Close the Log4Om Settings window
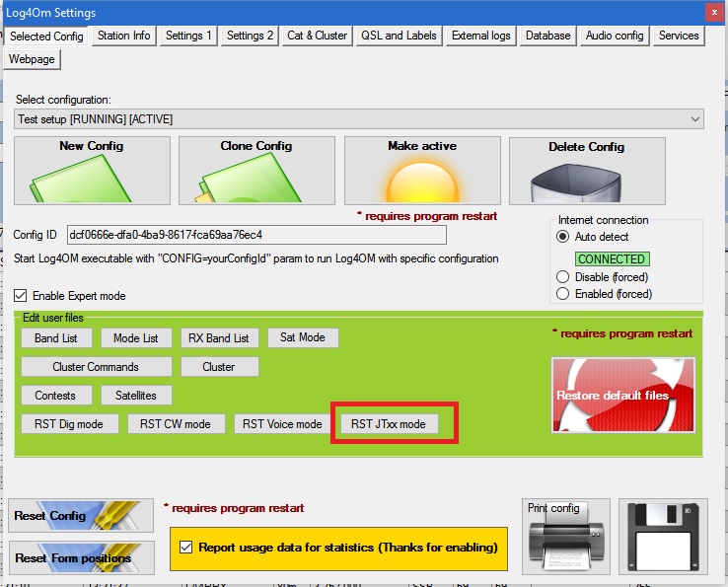Image resolution: width=728 pixels, height=587 pixels. pos(714,13)
